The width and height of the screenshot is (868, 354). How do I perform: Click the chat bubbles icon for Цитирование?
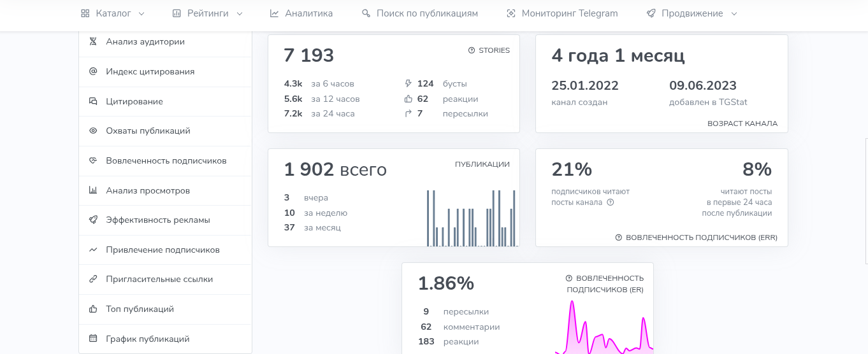(93, 101)
